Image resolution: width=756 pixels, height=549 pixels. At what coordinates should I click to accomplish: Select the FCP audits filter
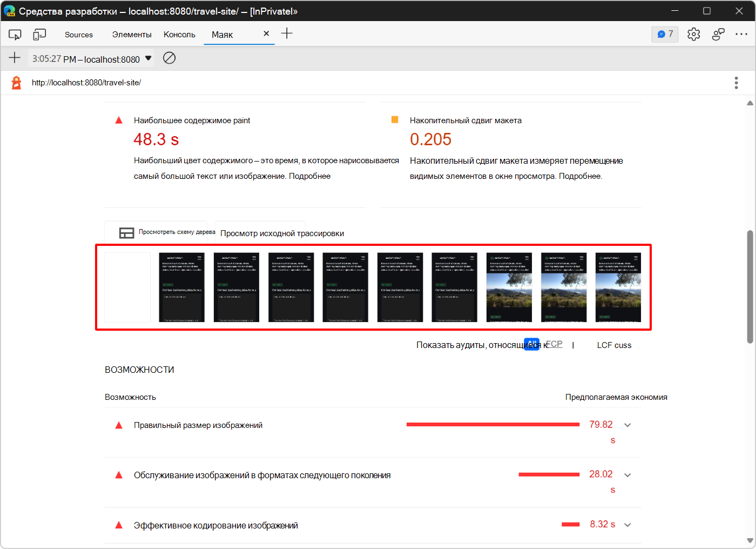[554, 344]
